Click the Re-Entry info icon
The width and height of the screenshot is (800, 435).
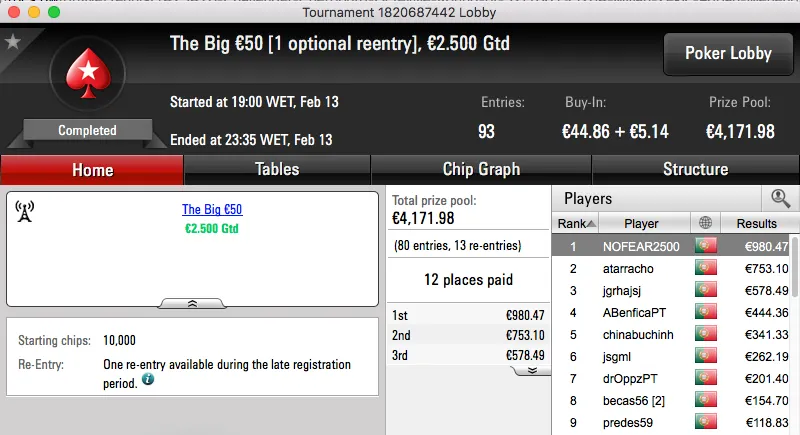[148, 380]
